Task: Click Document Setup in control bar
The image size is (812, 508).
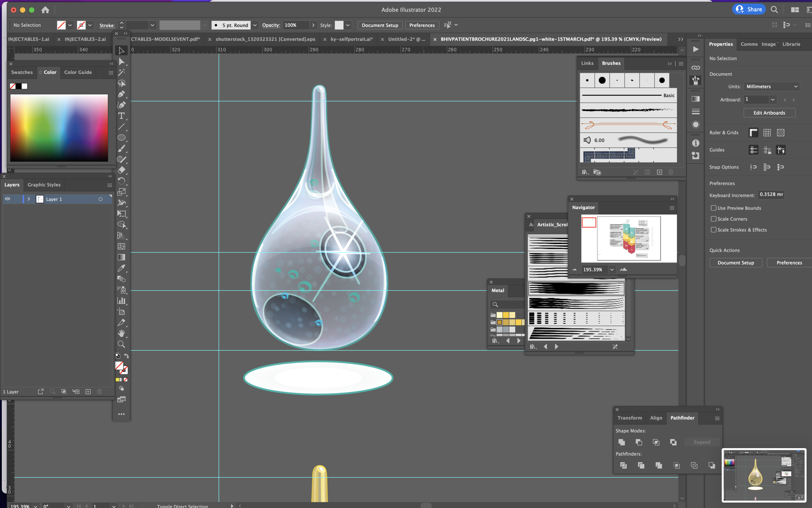Action: [380, 25]
